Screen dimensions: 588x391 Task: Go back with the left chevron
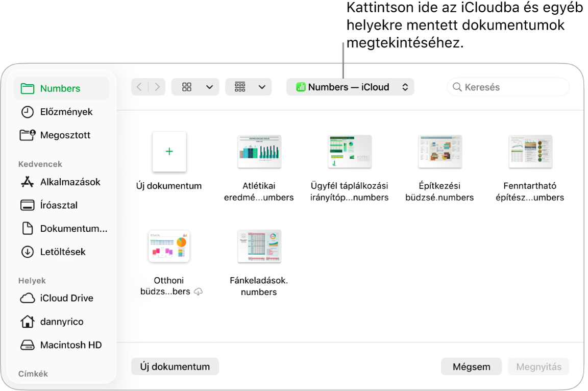139,87
